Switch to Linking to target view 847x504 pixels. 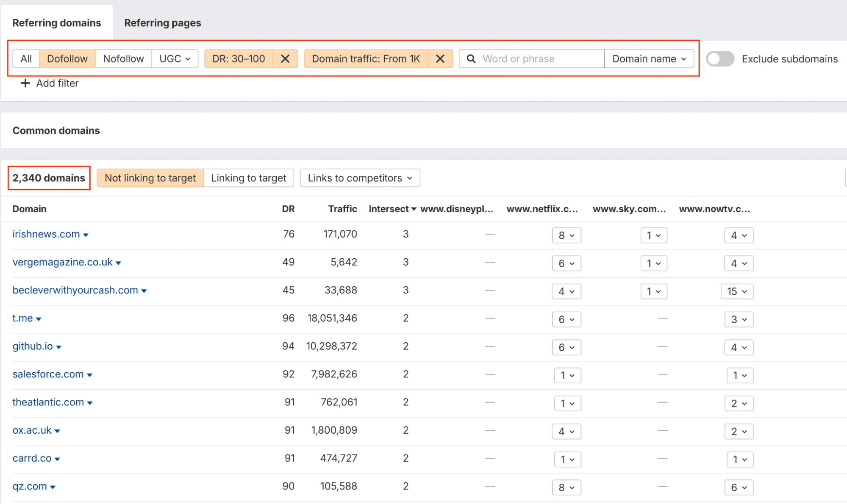(x=248, y=178)
